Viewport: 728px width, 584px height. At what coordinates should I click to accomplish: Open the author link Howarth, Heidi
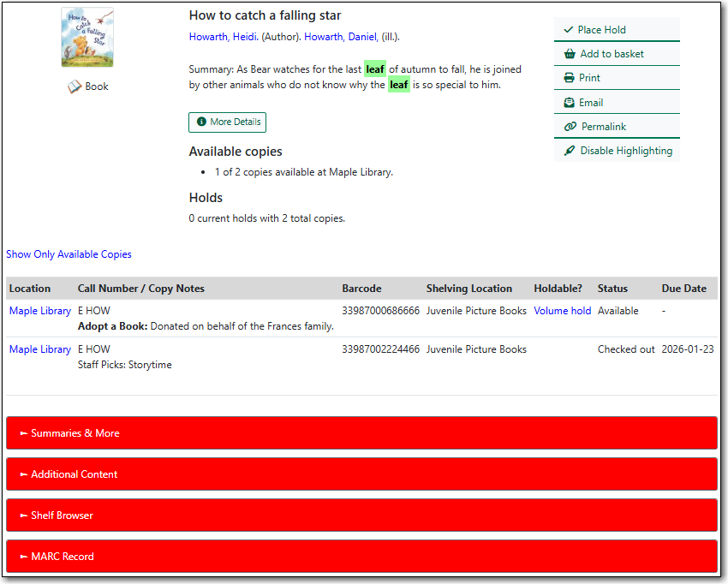click(x=219, y=36)
